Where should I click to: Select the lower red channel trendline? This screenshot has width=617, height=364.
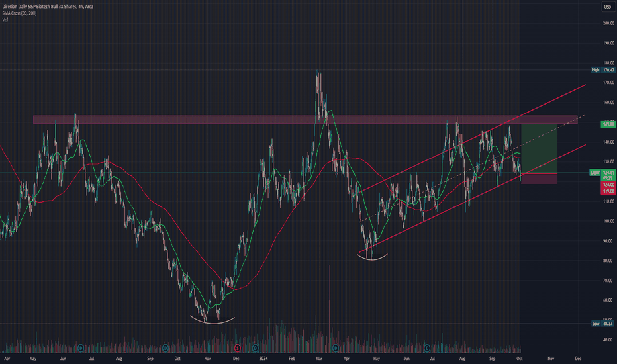(472, 199)
